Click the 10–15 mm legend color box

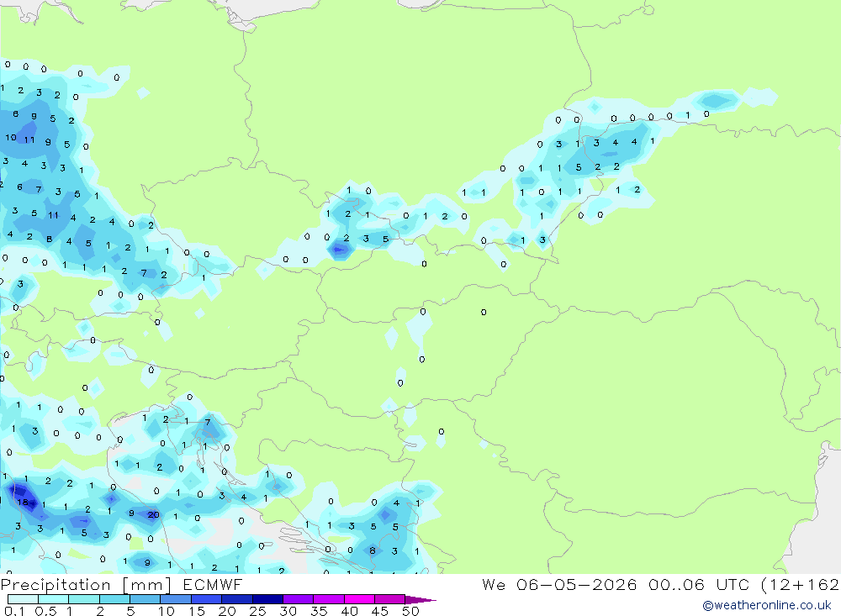point(176,599)
